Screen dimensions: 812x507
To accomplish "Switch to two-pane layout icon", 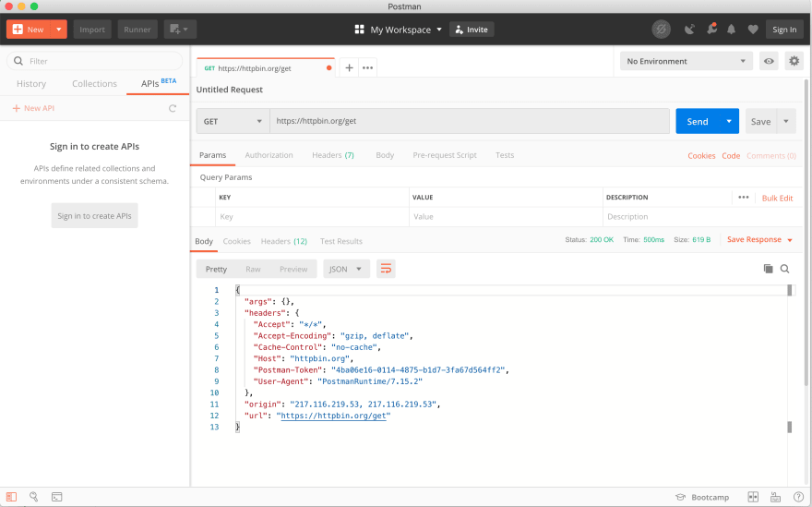I will click(x=753, y=497).
